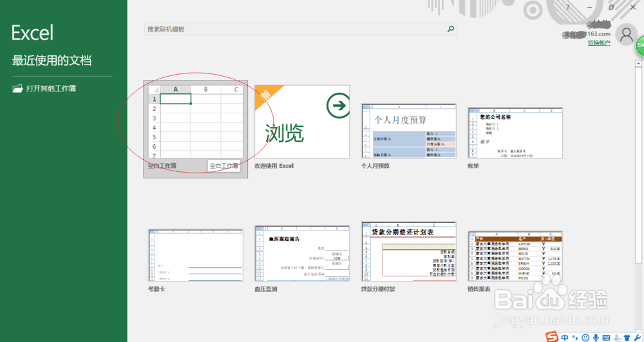Select the 空白工作簿 blank workbook thumbnail
The height and width of the screenshot is (342, 644).
[x=196, y=122]
